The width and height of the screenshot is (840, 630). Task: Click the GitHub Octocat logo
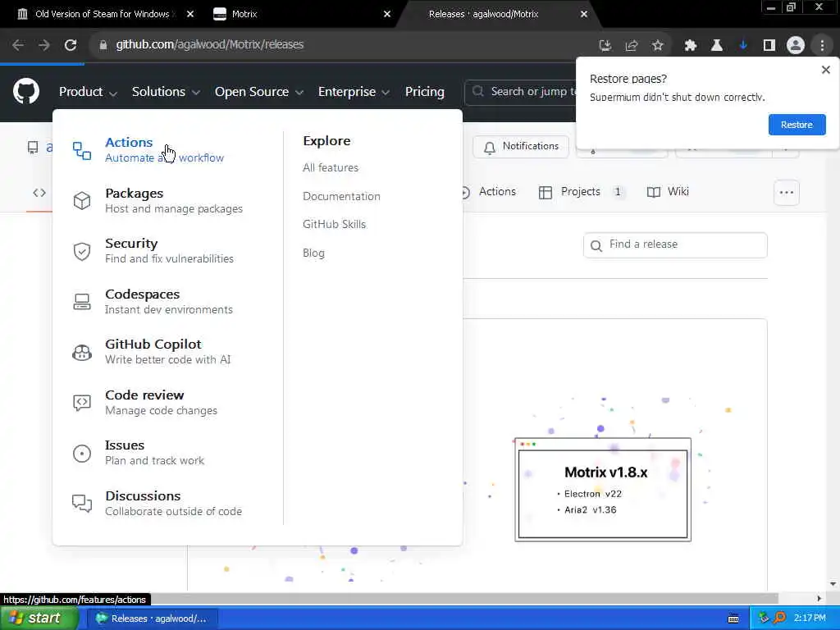click(25, 92)
